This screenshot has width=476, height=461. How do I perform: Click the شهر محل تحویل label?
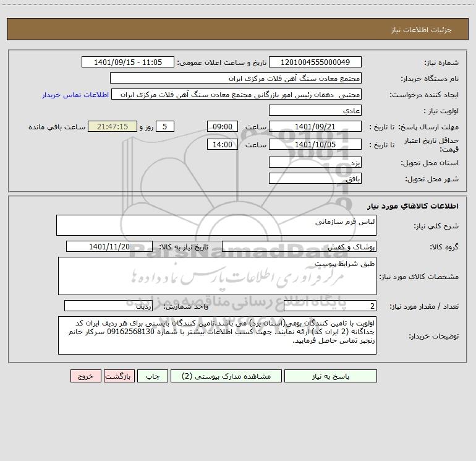point(431,179)
